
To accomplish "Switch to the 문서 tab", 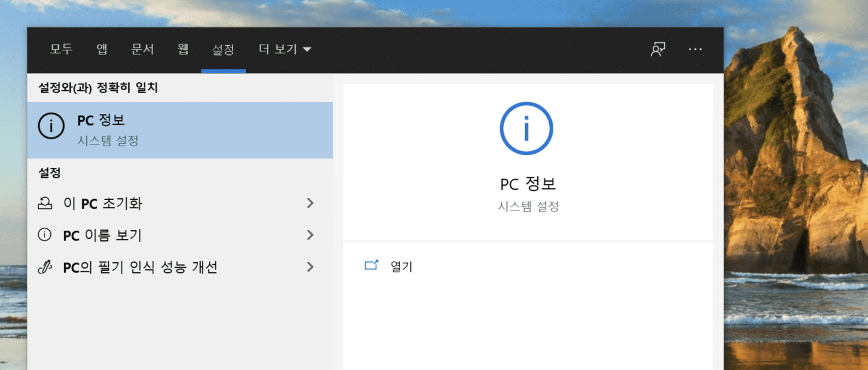I will [142, 49].
